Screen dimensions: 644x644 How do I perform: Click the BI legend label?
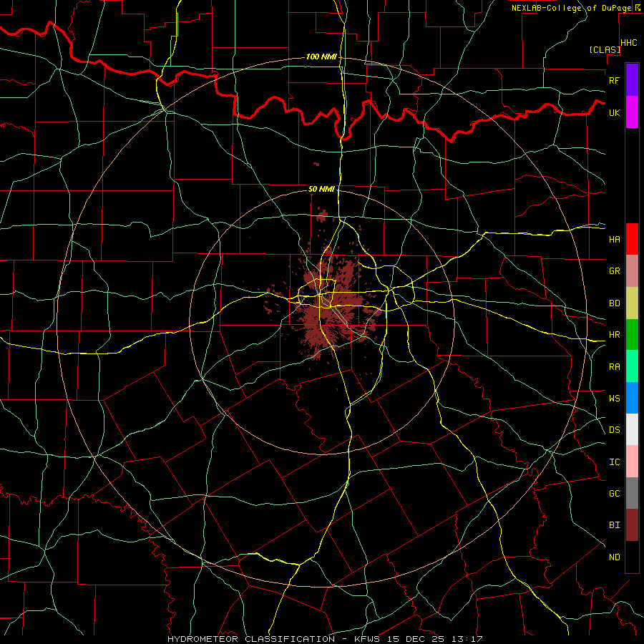[614, 525]
